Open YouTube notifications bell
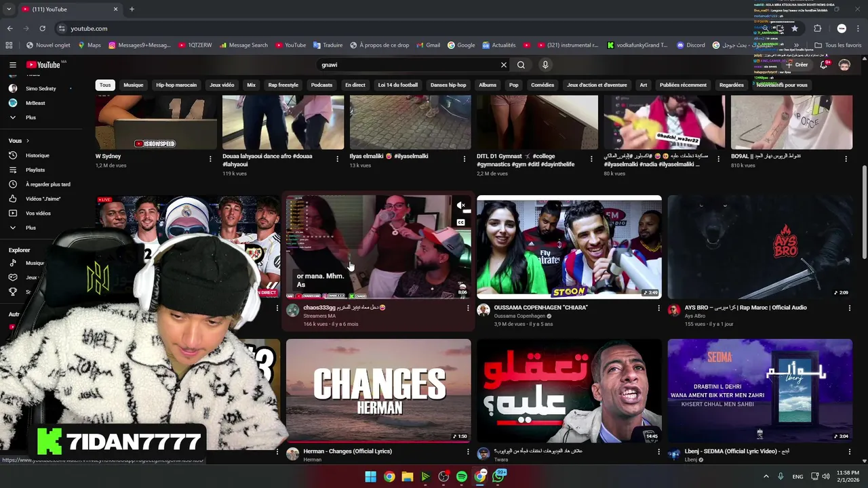The width and height of the screenshot is (868, 488). click(x=824, y=65)
